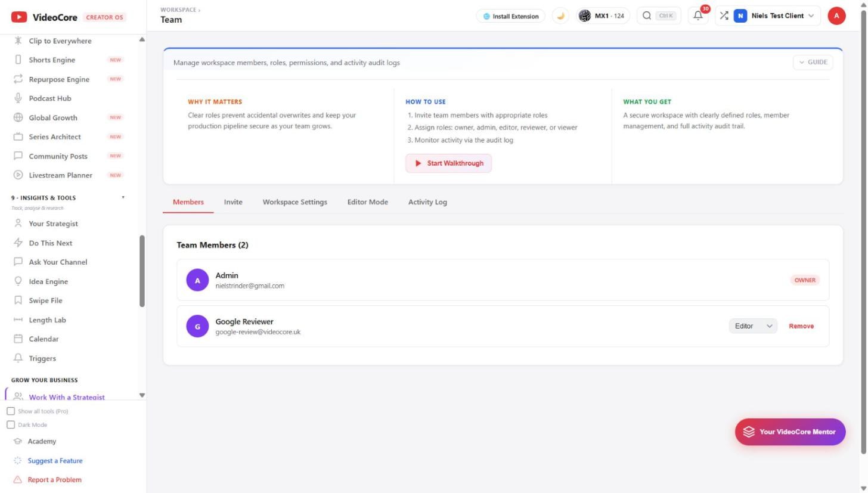The width and height of the screenshot is (868, 493).
Task: Switch to the Members tab
Action: [x=188, y=202]
